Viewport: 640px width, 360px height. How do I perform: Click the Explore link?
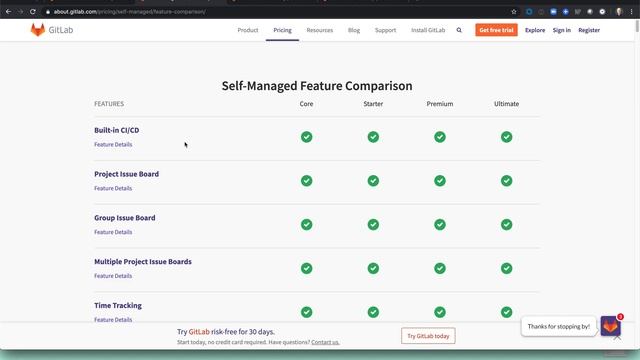535,30
